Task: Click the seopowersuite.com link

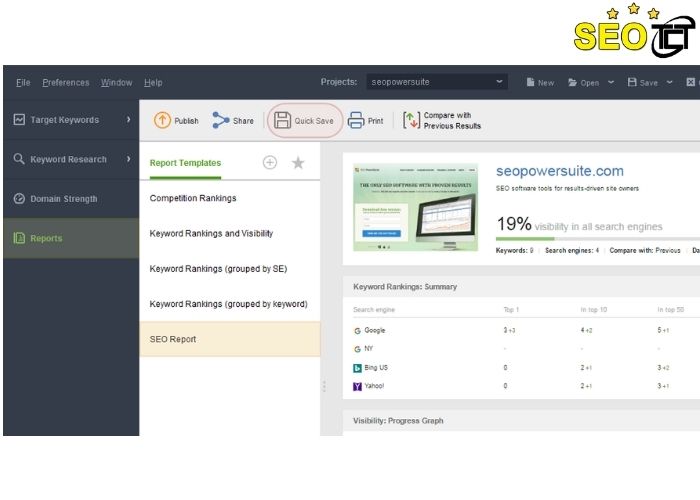Action: [560, 171]
